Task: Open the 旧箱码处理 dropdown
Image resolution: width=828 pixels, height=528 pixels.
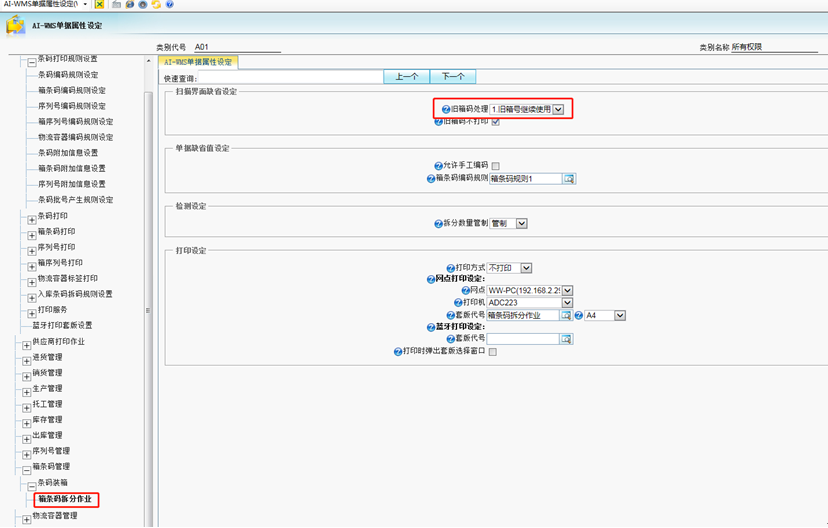Action: pyautogui.click(x=559, y=108)
